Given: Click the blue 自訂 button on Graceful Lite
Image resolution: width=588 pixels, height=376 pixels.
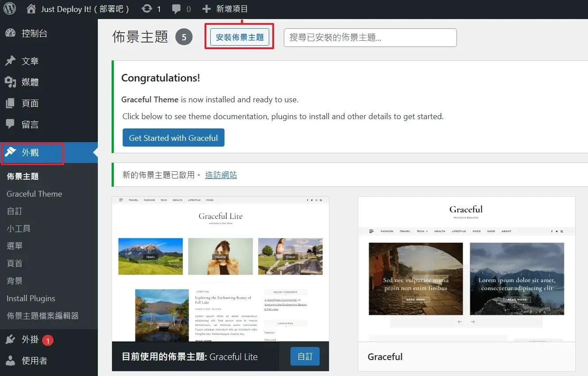Looking at the screenshot, I should [305, 357].
